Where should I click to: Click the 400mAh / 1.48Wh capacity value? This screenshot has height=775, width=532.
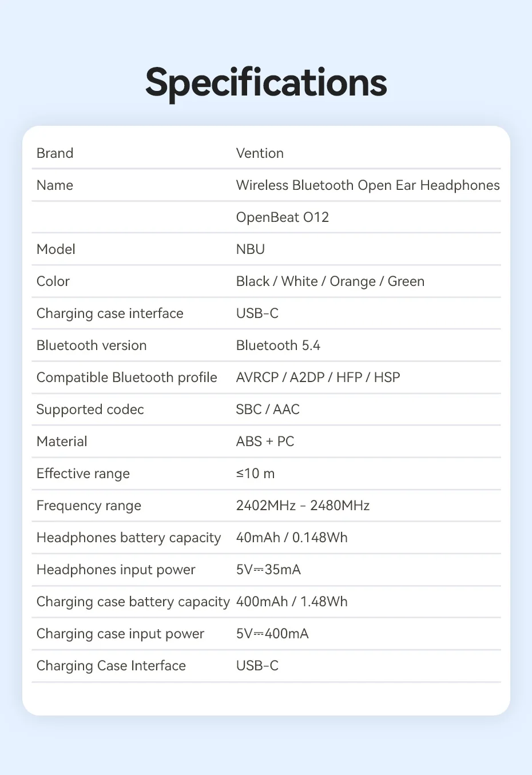(292, 602)
